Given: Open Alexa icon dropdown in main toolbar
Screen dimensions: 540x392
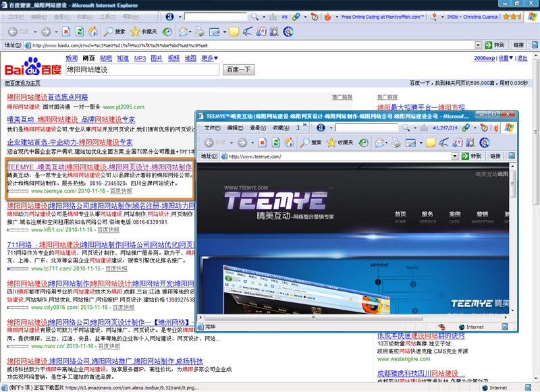Looking at the screenshot, I should point(180,16).
